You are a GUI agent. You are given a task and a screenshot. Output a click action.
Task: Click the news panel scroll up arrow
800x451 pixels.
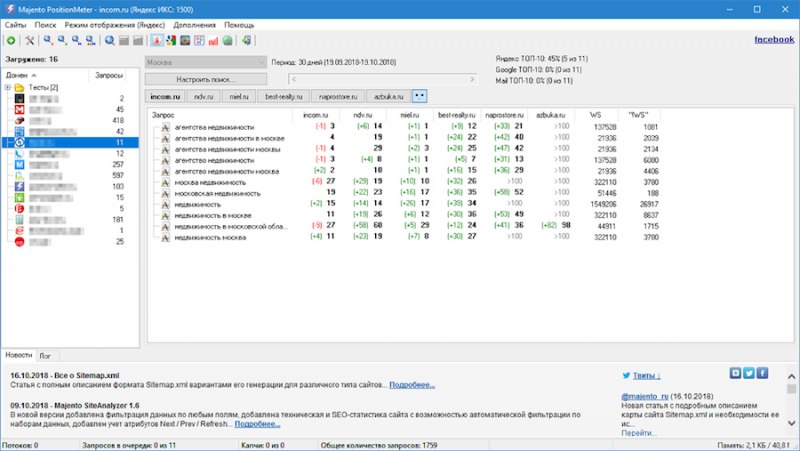tap(791, 376)
